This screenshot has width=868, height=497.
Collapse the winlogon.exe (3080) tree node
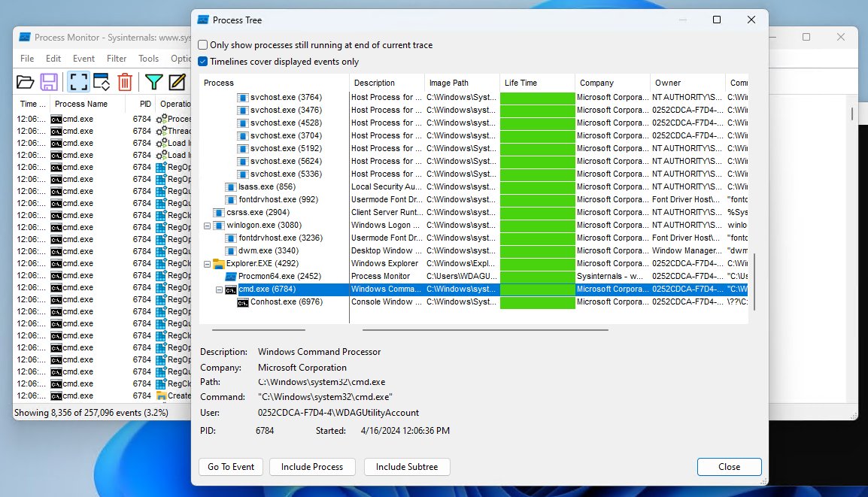(x=208, y=226)
